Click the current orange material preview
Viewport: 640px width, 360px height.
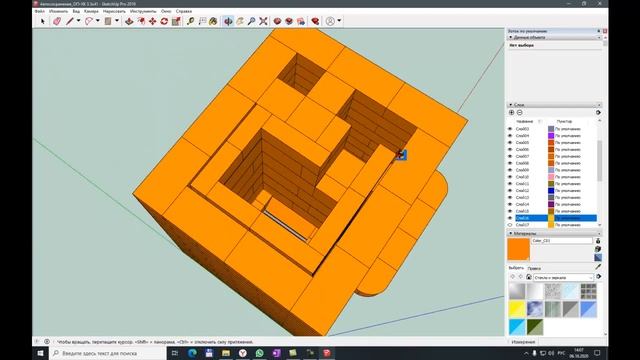(518, 249)
